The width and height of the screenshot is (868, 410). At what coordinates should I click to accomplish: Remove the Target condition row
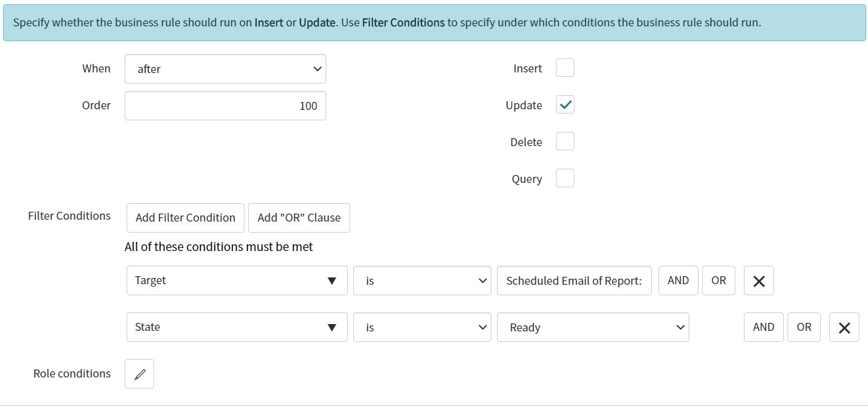759,280
